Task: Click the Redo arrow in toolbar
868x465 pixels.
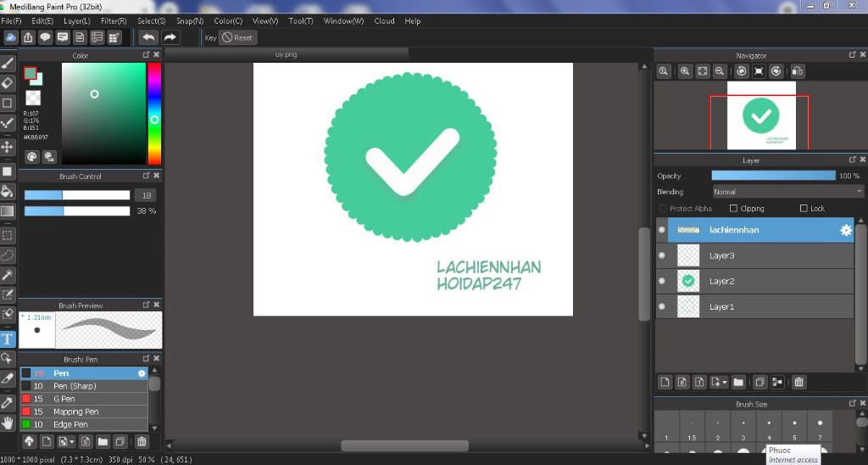Action: (170, 37)
